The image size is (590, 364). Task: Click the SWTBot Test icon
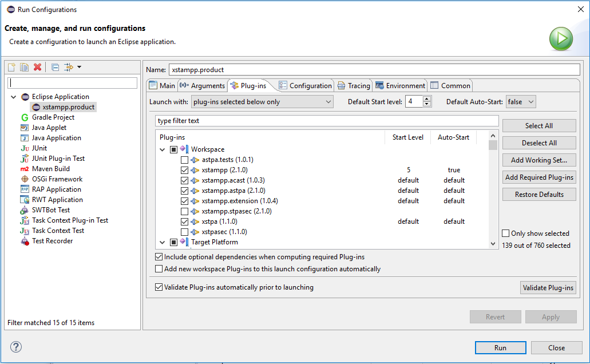[25, 210]
